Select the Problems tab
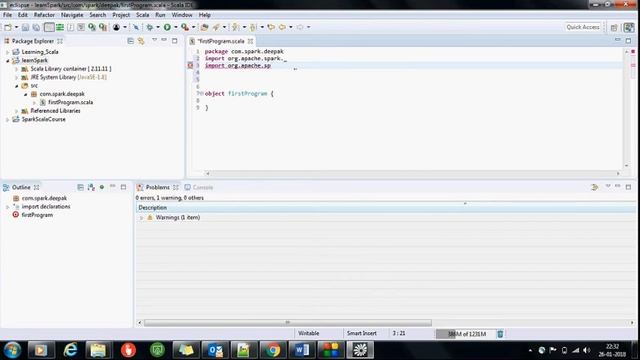The width and height of the screenshot is (640, 360). (157, 187)
